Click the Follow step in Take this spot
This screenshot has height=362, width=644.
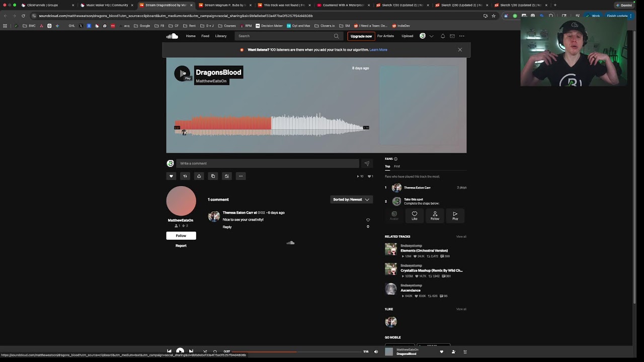435,216
